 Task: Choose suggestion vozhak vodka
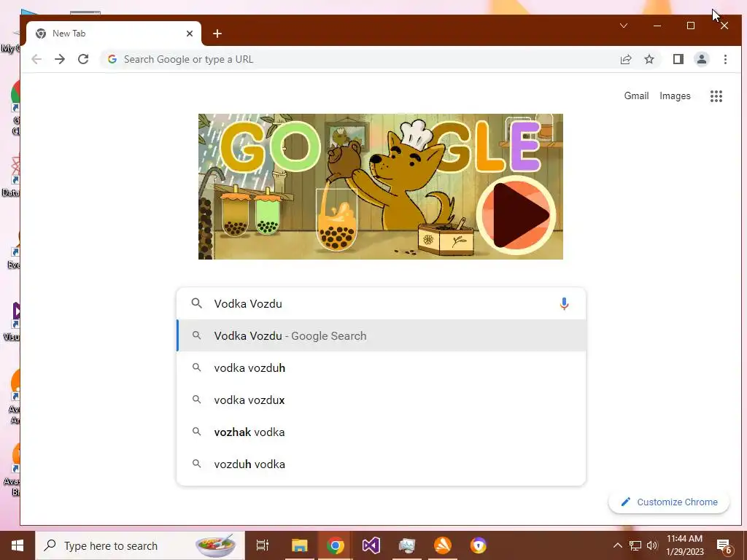pyautogui.click(x=381, y=432)
